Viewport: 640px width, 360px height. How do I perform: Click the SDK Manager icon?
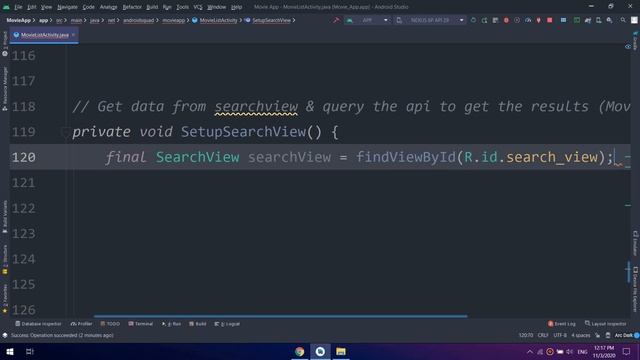click(609, 20)
